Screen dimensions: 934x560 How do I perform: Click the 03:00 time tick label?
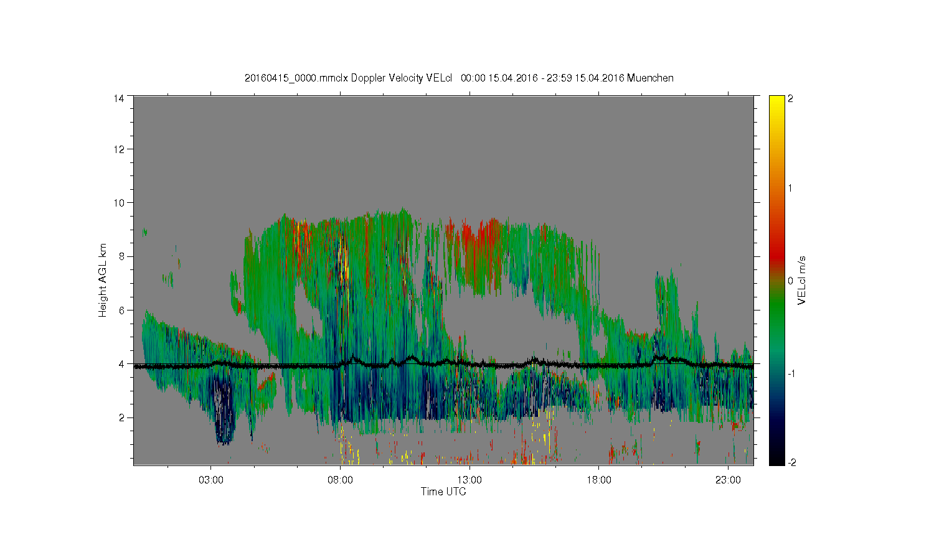point(210,480)
